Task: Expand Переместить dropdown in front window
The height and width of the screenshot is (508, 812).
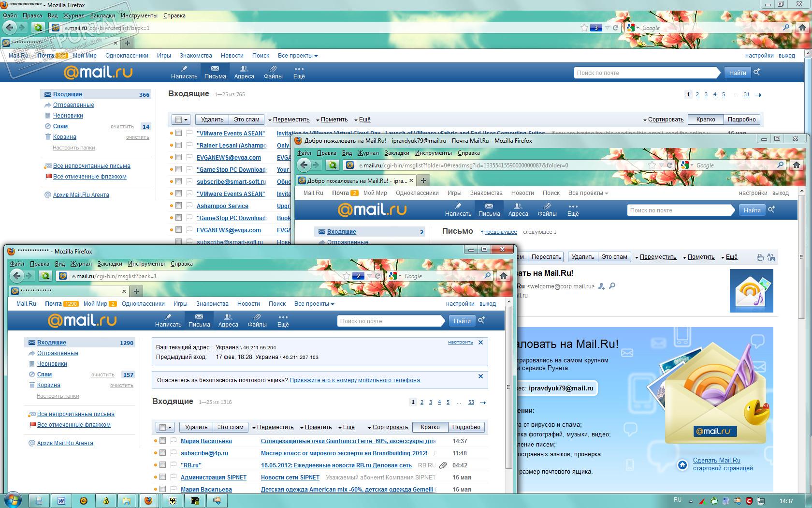Action: click(x=274, y=428)
